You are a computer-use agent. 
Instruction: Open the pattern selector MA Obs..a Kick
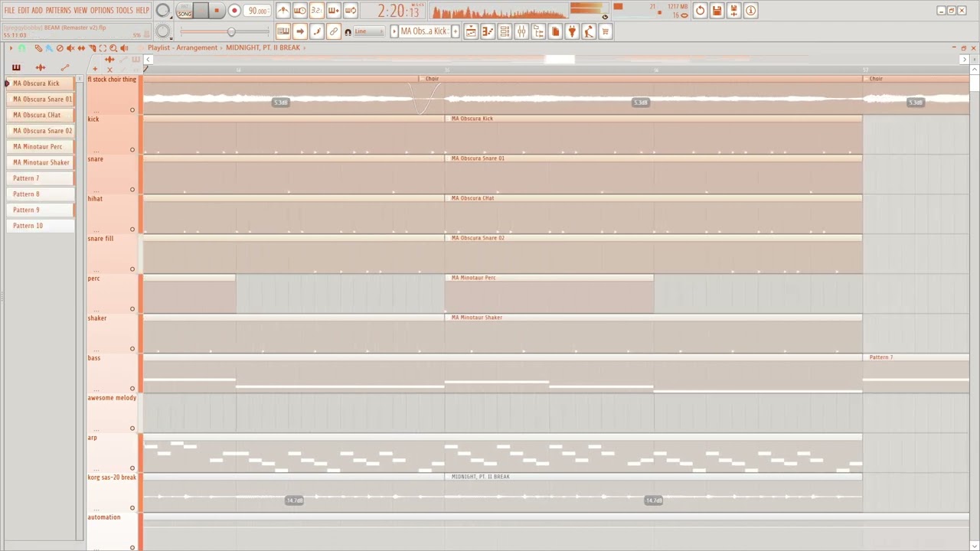click(x=424, y=31)
